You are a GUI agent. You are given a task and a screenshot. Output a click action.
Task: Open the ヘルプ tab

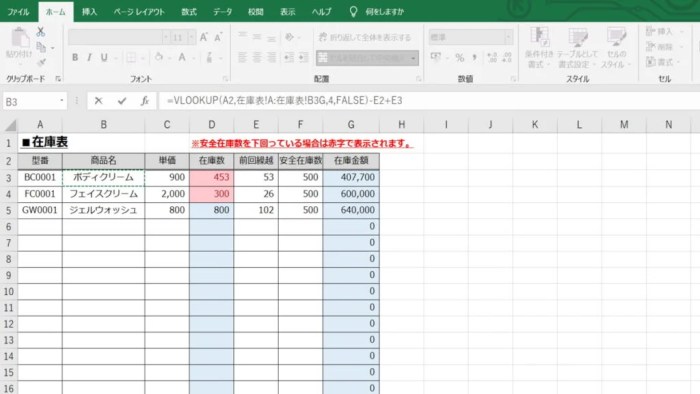pos(321,12)
